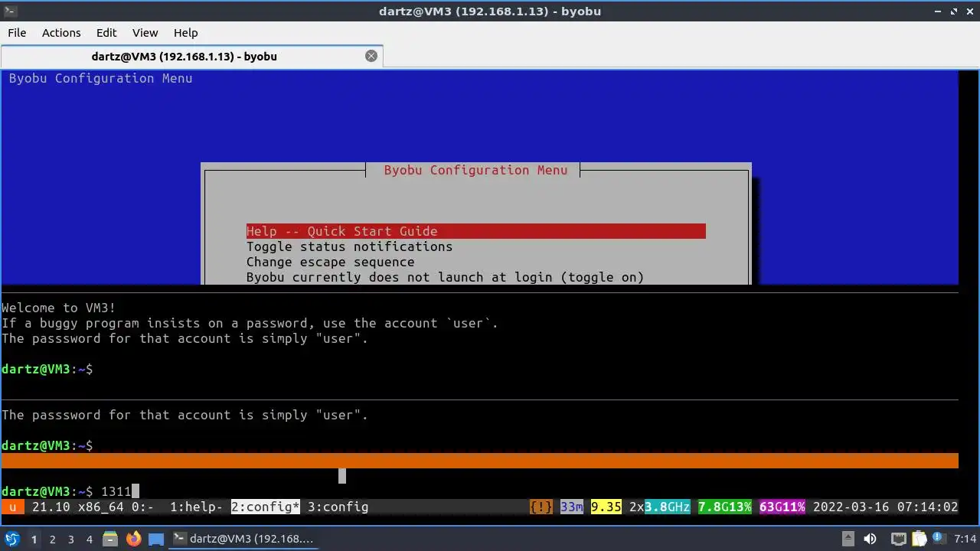The width and height of the screenshot is (980, 551).
Task: Close the dartz@VM3 terminal tab
Action: click(x=371, y=56)
